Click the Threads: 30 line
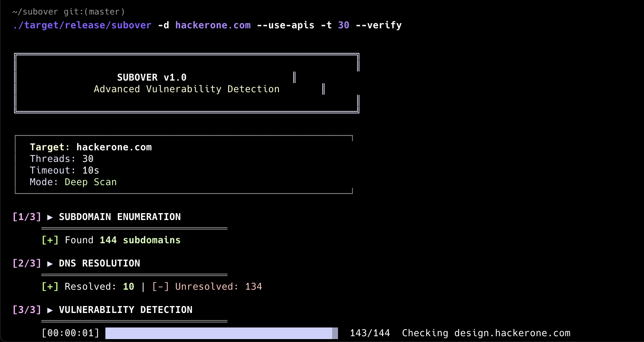This screenshot has width=644, height=342. 62,159
